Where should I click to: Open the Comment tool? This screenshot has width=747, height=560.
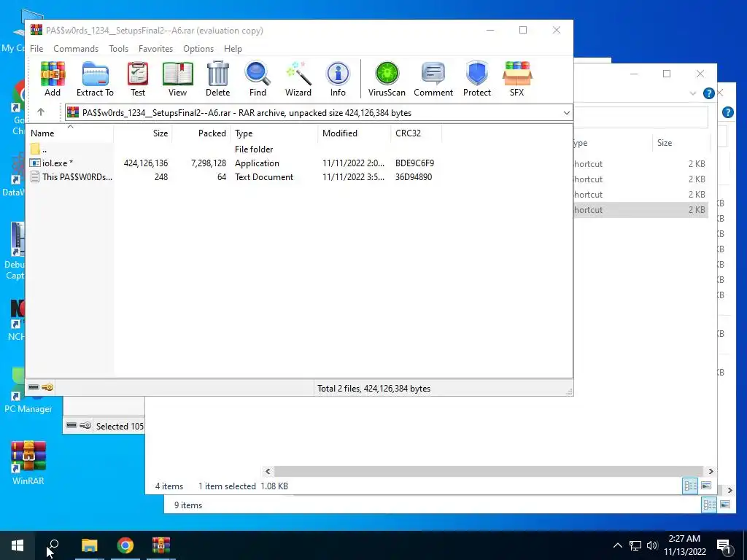(433, 79)
